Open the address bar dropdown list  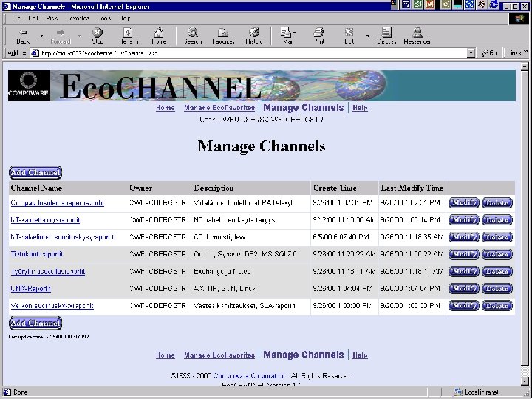pyautogui.click(x=471, y=53)
